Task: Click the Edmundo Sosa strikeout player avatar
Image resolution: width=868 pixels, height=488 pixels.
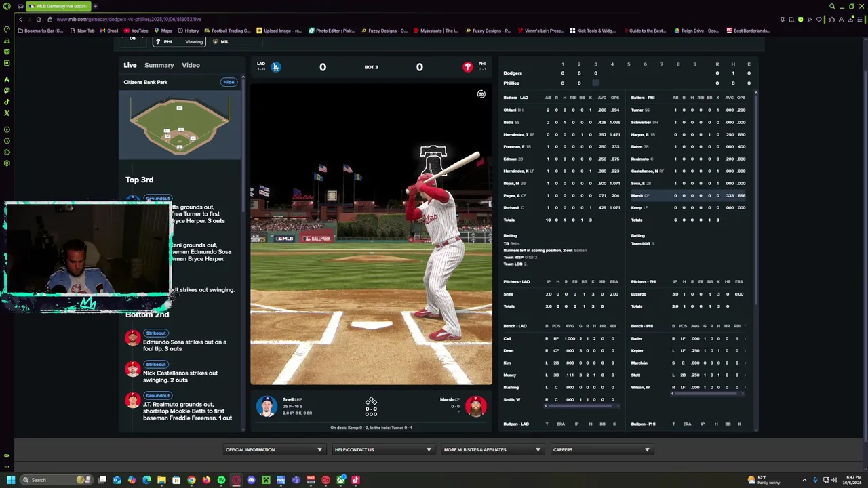Action: 133,338
